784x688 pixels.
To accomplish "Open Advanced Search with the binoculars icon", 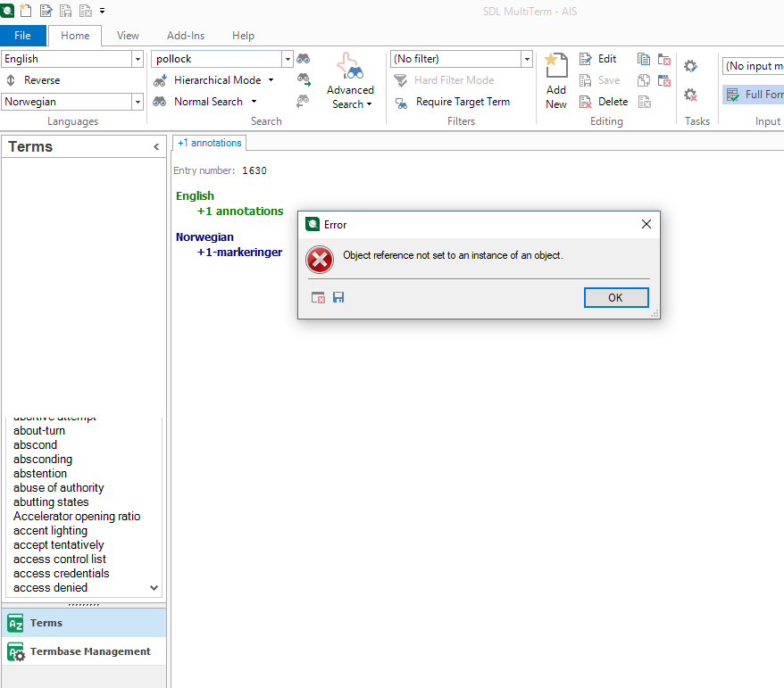I will click(349, 70).
